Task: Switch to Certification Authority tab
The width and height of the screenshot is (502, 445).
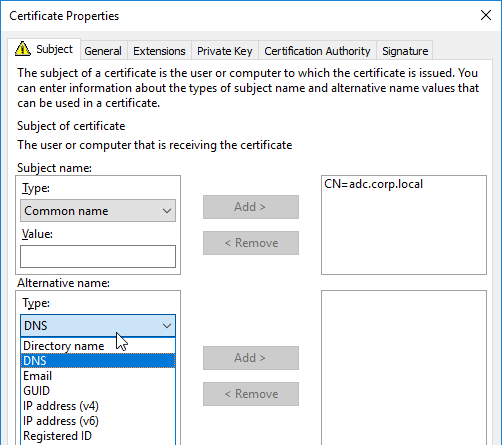Action: [317, 51]
